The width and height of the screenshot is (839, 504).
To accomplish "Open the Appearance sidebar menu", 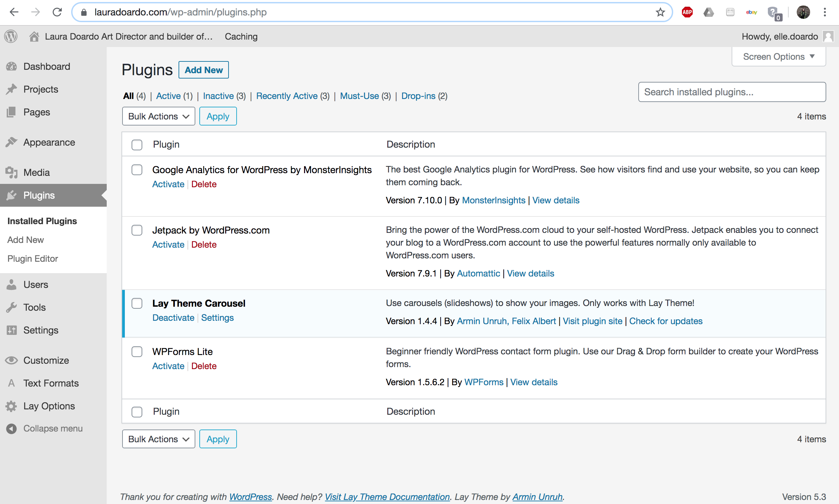I will (49, 142).
